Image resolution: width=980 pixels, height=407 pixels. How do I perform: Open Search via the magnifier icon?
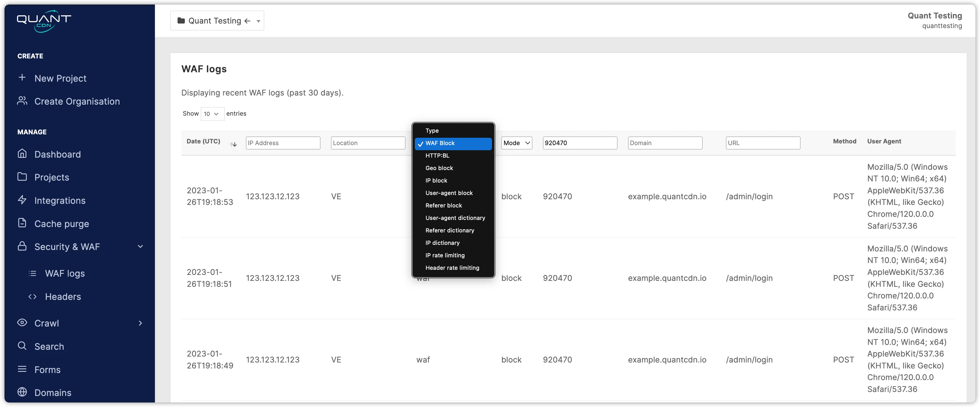click(x=22, y=346)
